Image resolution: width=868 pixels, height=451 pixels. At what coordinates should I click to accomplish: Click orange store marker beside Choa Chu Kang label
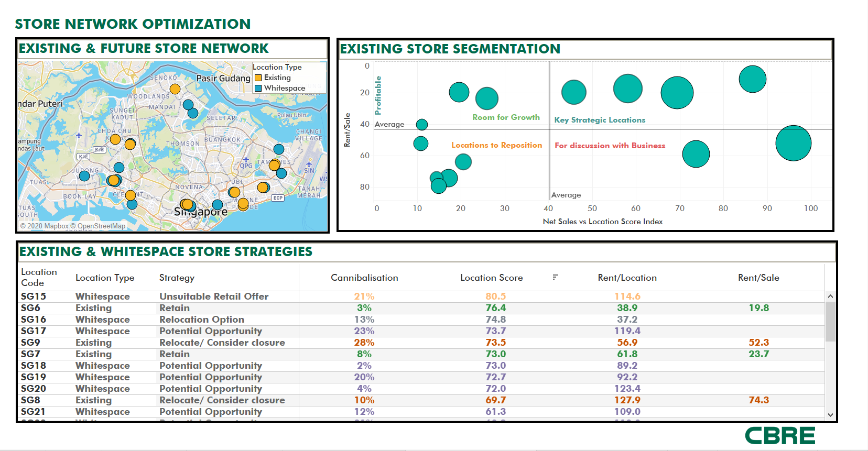pos(115,139)
